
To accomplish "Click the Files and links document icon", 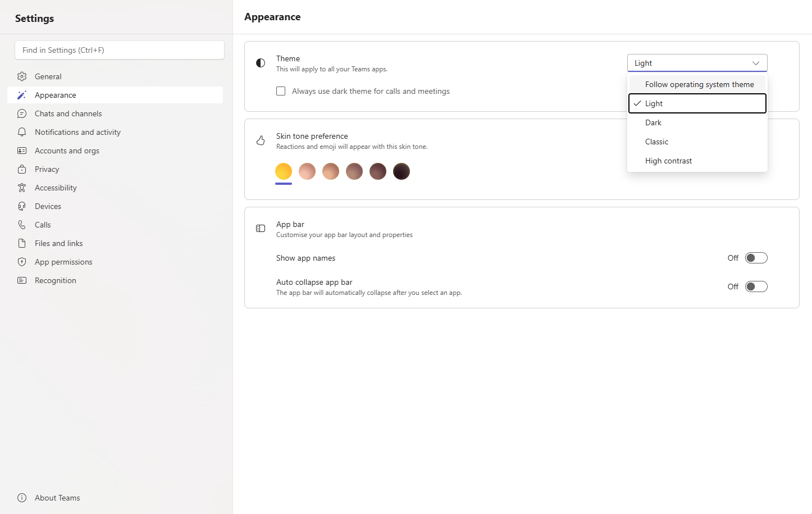I will 22,243.
